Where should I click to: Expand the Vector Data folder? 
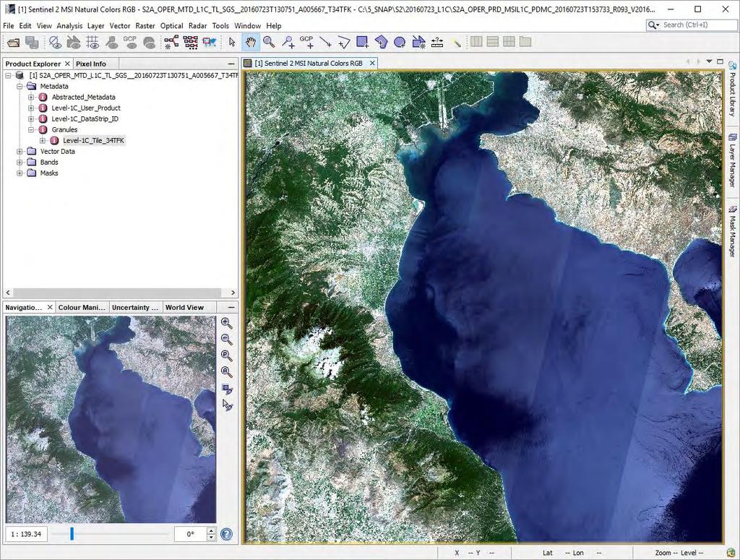pyautogui.click(x=20, y=152)
